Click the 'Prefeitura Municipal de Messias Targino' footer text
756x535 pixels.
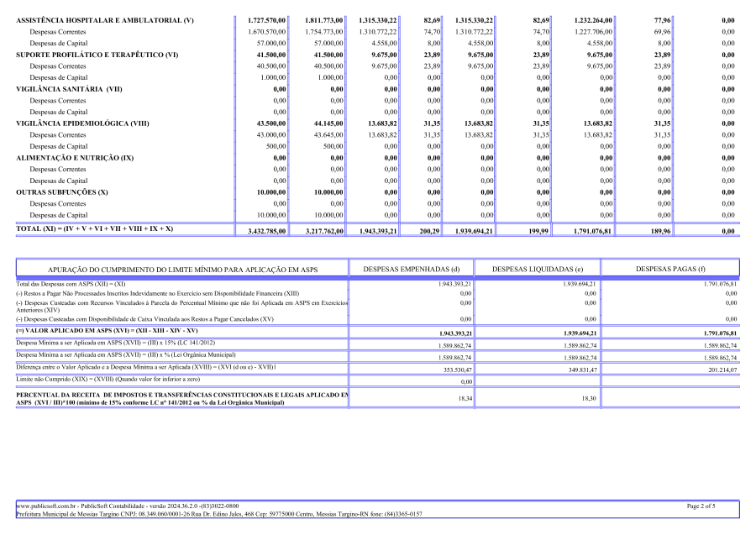coord(80,514)
